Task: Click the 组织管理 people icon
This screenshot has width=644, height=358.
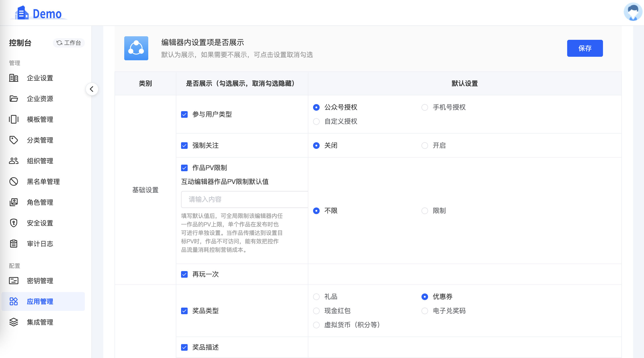Action: pyautogui.click(x=14, y=161)
